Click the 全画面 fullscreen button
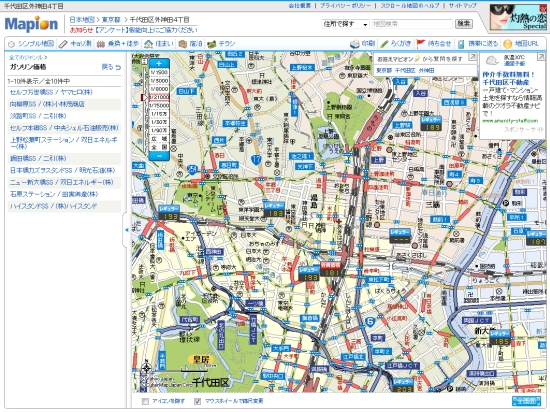 (x=526, y=401)
